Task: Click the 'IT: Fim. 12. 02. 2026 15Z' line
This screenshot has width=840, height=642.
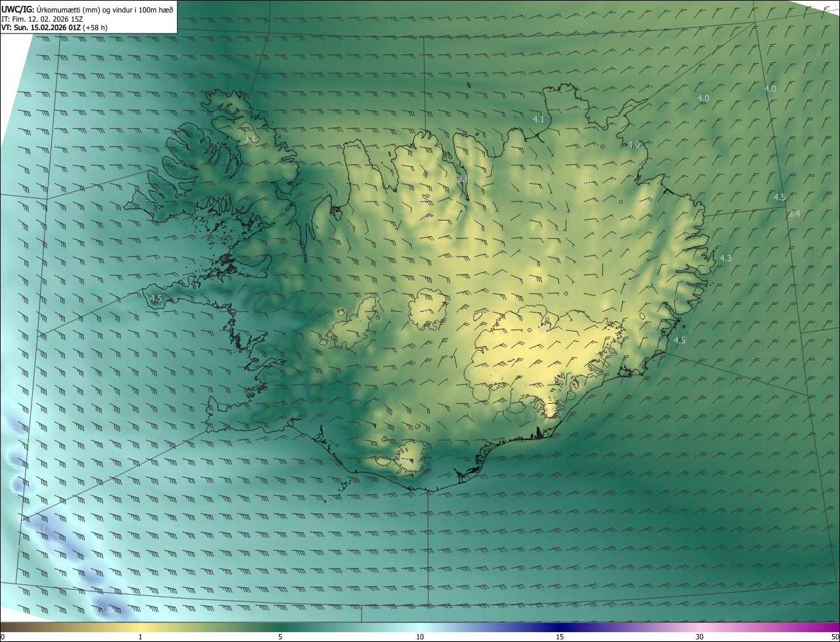Action: (42, 19)
